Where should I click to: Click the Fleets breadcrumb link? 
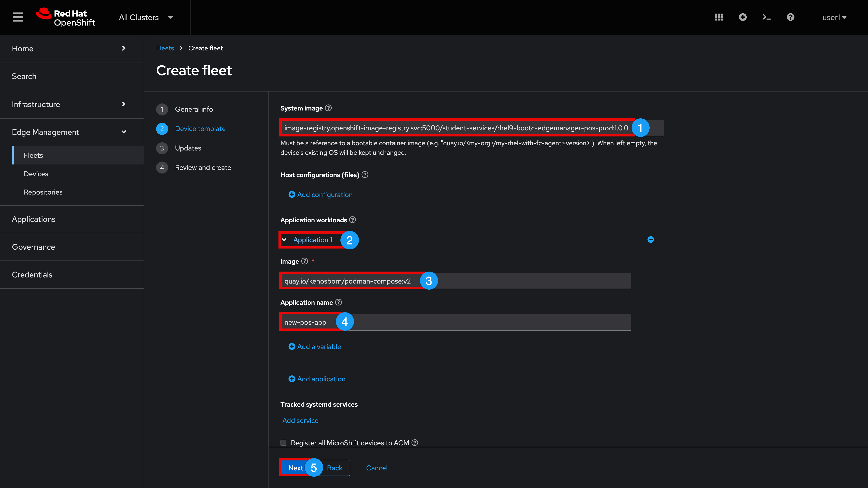tap(165, 48)
